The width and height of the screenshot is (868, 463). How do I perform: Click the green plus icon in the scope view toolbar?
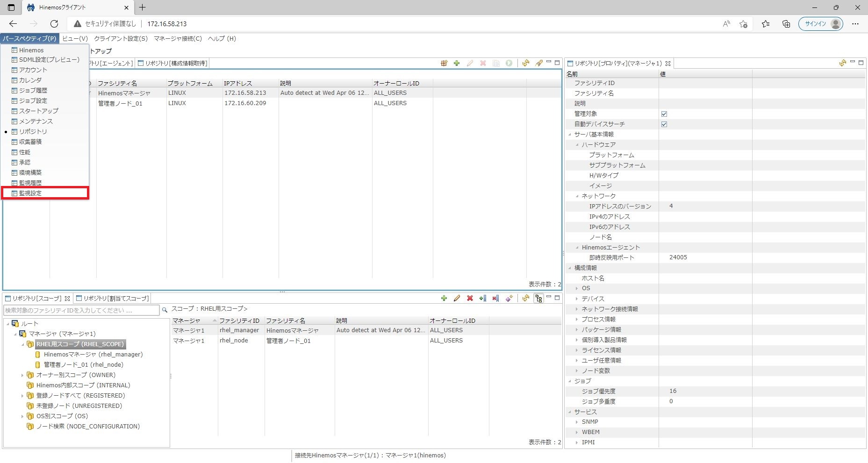(x=444, y=298)
